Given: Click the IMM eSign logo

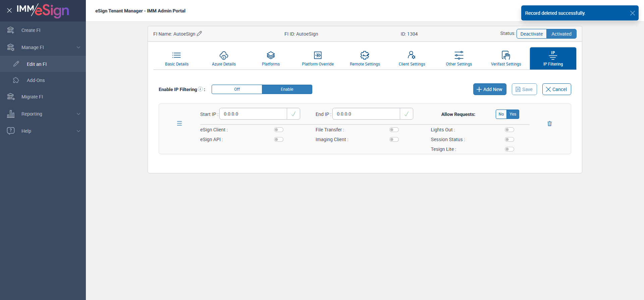Looking at the screenshot, I should click(x=43, y=10).
